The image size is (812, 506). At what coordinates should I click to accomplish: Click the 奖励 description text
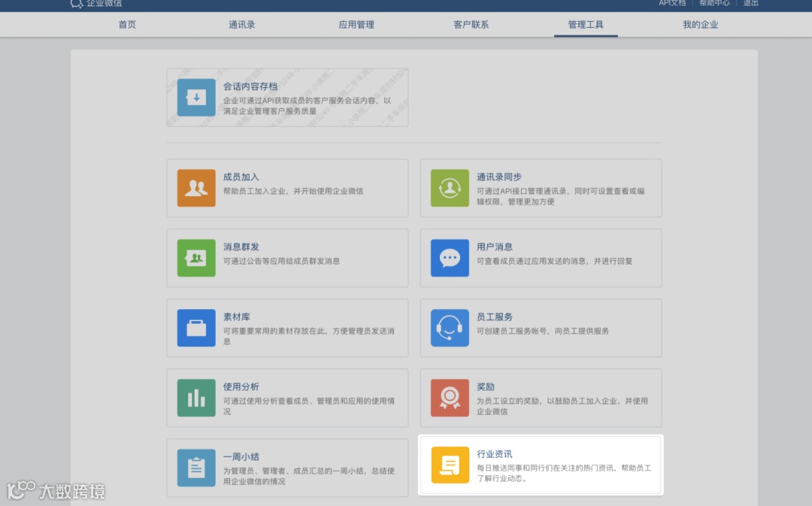click(562, 406)
